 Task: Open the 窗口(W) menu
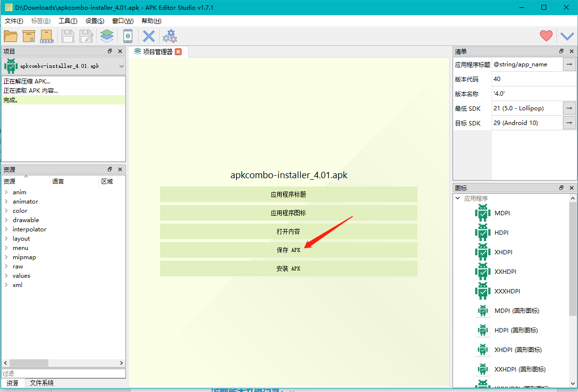point(123,21)
